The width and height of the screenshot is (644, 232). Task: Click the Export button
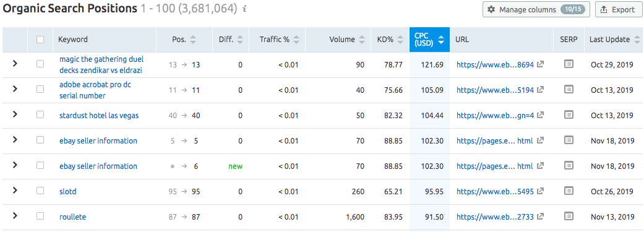click(618, 9)
